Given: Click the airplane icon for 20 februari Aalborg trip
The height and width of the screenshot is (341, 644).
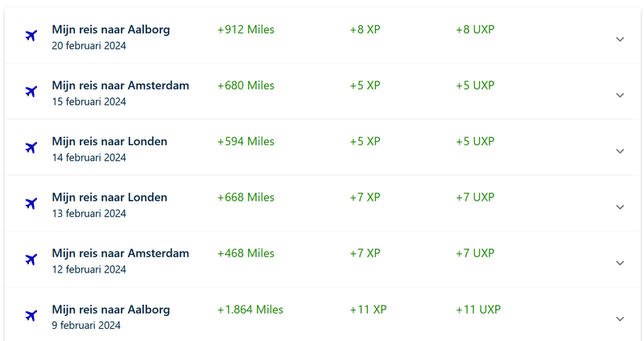Looking at the screenshot, I should [x=31, y=35].
